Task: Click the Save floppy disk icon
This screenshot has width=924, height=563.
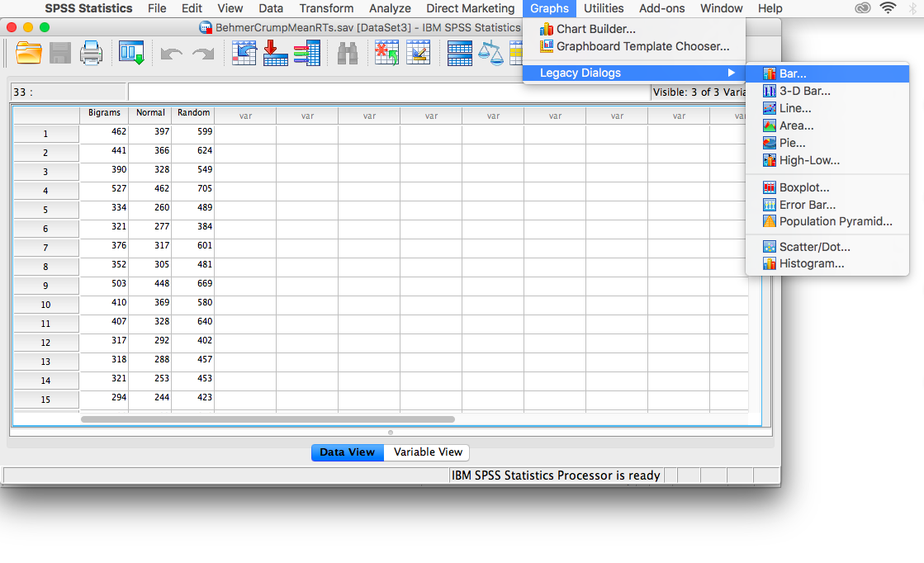Action: [x=60, y=53]
